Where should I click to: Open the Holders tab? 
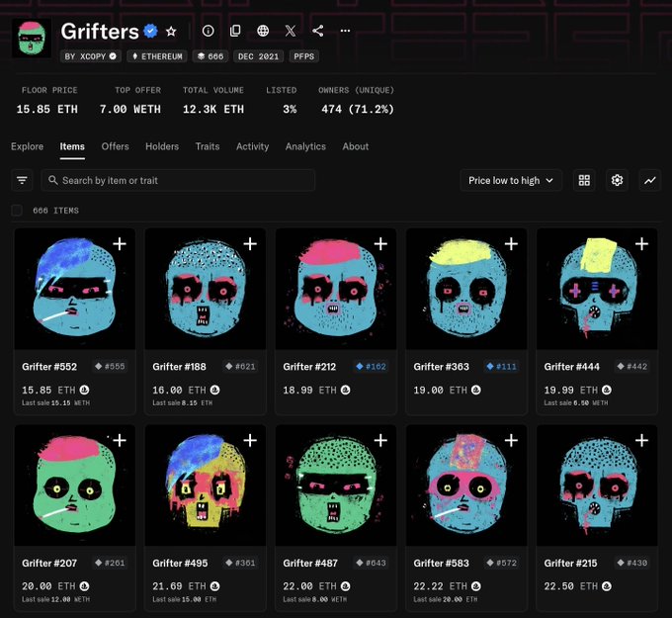(162, 146)
